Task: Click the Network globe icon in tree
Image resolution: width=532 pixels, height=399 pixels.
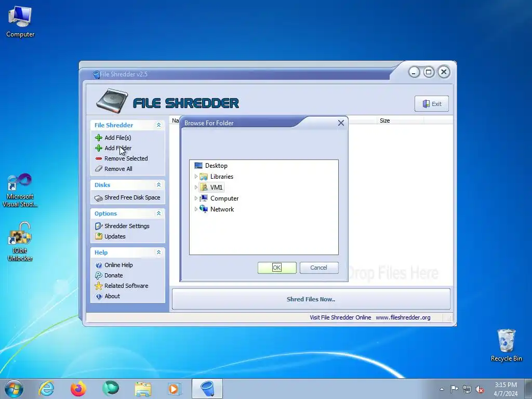Action: coord(204,209)
